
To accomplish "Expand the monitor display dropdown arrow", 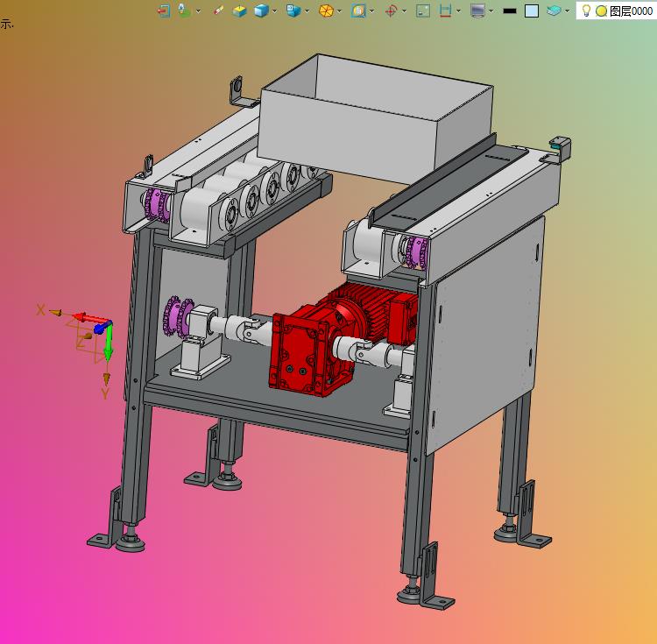I will coord(491,11).
